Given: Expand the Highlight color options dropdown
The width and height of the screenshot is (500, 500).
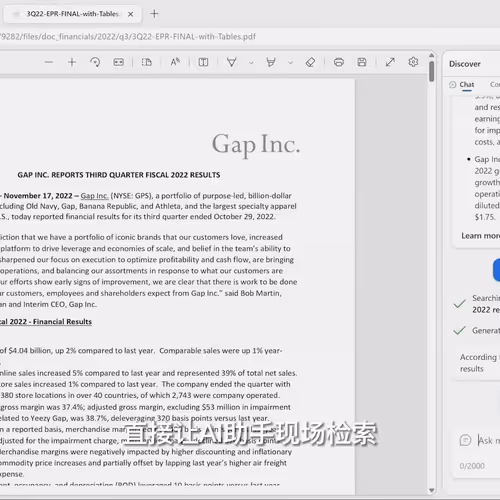Looking at the screenshot, I should pyautogui.click(x=291, y=63).
